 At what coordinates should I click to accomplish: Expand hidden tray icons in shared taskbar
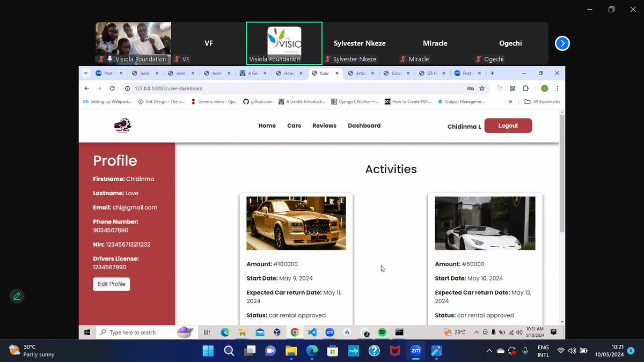click(x=475, y=333)
